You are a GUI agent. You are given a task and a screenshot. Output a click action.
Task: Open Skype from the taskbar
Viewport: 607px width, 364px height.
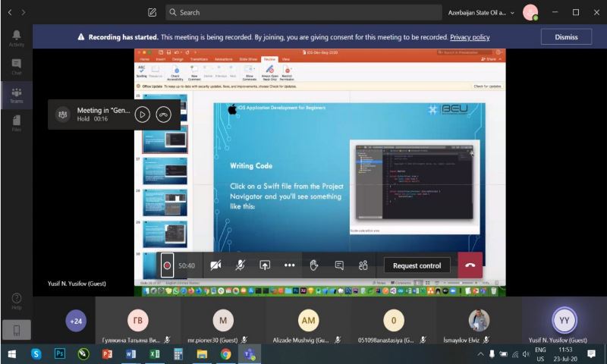[x=36, y=354]
